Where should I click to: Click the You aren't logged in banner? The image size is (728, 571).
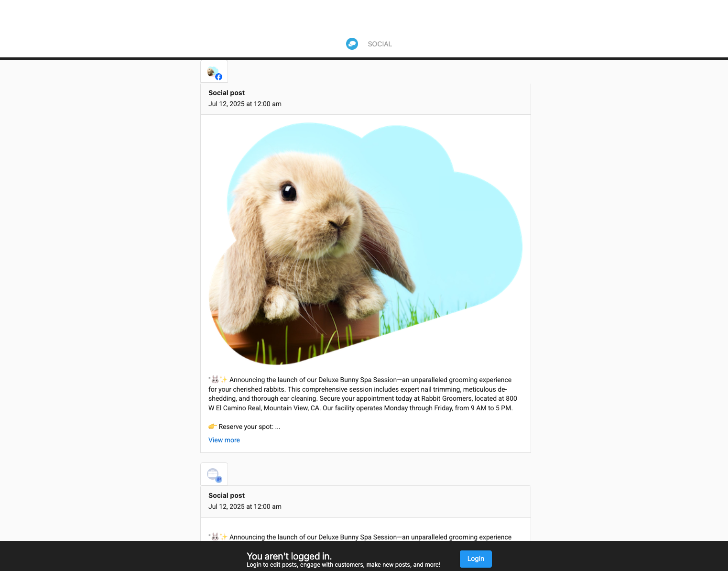[289, 556]
